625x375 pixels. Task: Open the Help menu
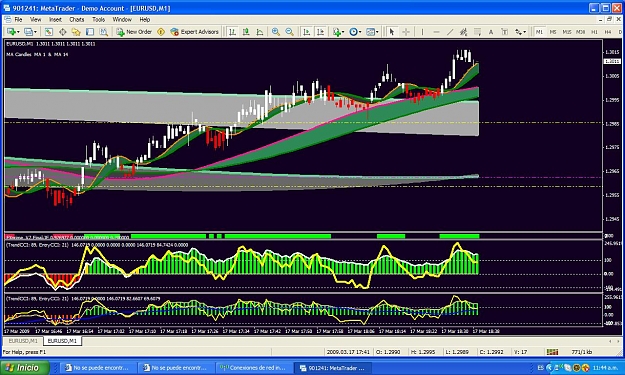tap(145, 19)
